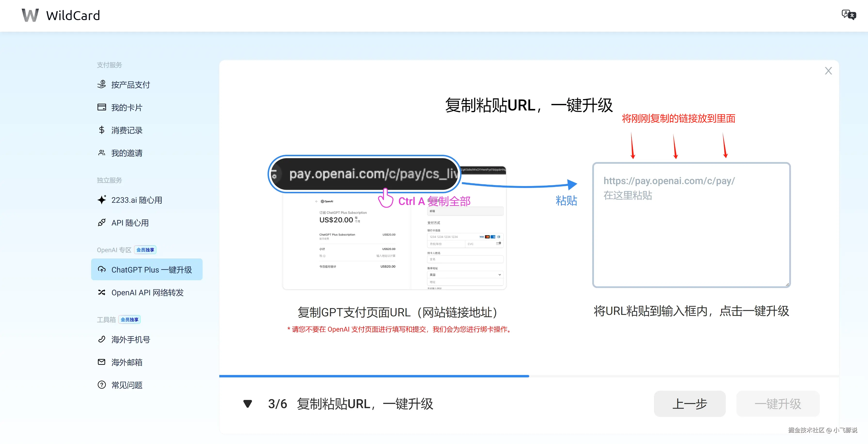This screenshot has height=444, width=868.
Task: Click the WildCard logo icon
Action: point(30,16)
